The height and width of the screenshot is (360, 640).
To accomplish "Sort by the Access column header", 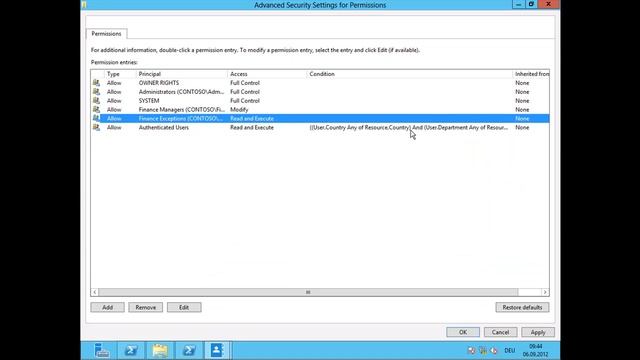I will 267,74.
